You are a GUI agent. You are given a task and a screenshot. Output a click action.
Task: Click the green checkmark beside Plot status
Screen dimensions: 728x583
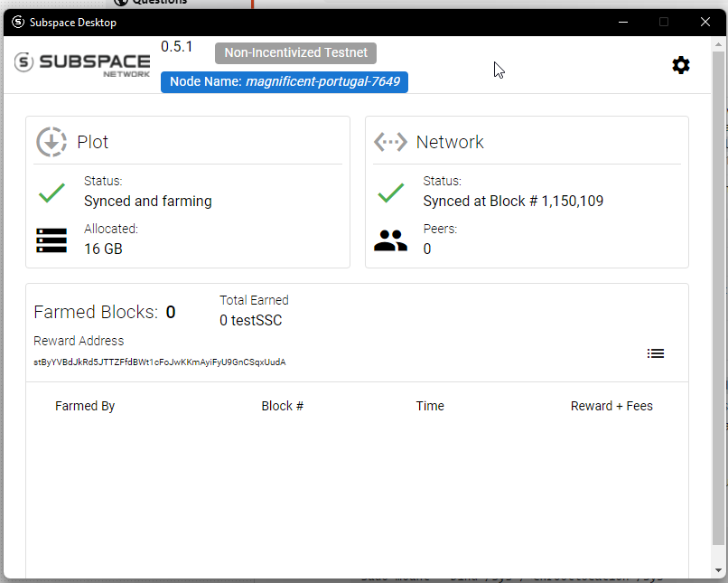pos(51,193)
